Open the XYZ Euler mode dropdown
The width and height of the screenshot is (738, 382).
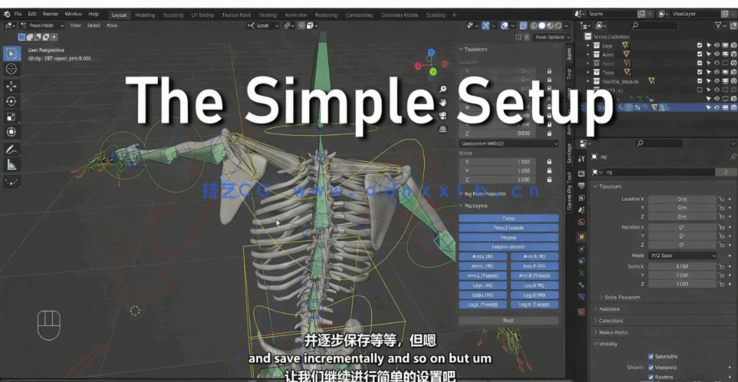click(682, 255)
